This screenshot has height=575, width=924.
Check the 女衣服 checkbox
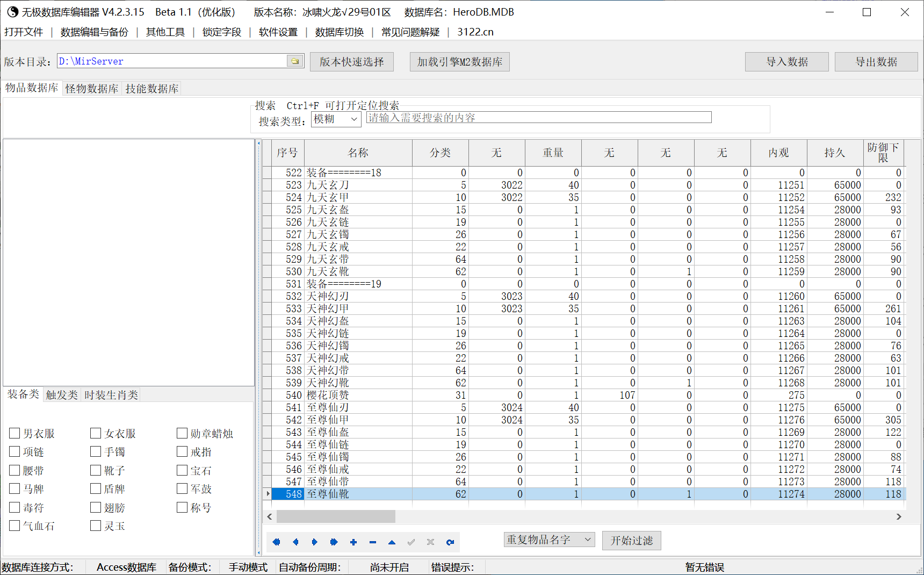pyautogui.click(x=96, y=433)
